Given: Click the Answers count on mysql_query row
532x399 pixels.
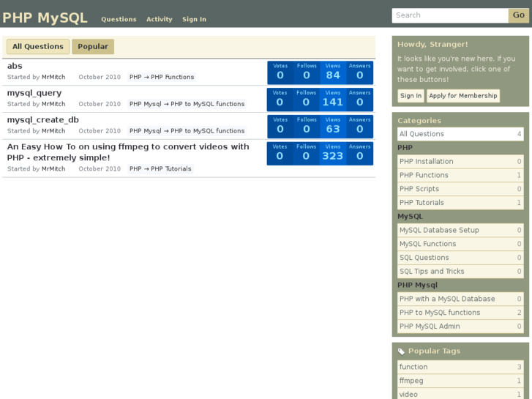Looking at the screenshot, I should 359,100.
